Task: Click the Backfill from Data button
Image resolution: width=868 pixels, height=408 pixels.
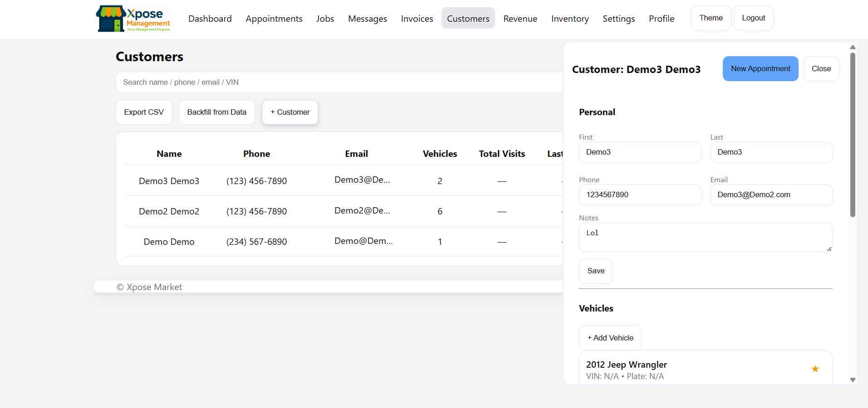Action: point(216,112)
